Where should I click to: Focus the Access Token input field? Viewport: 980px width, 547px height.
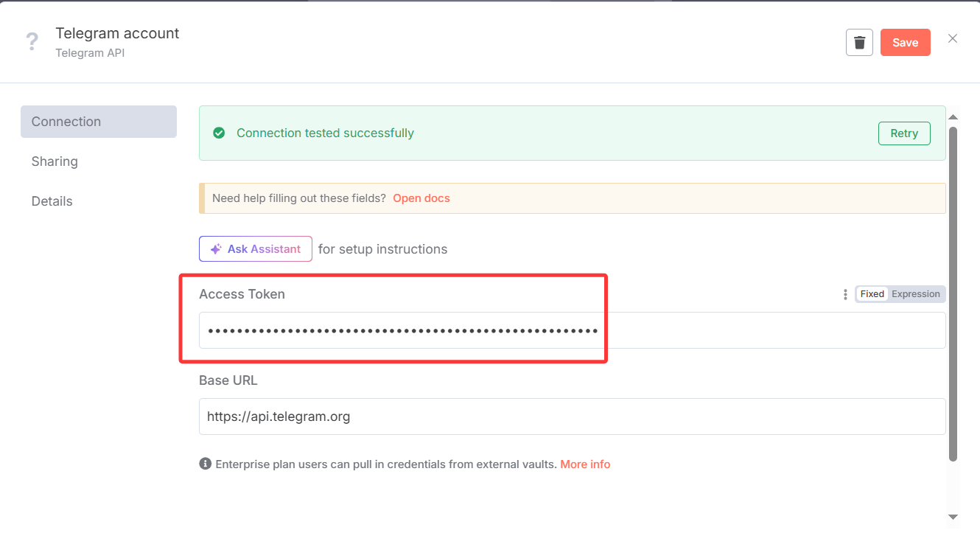(573, 330)
